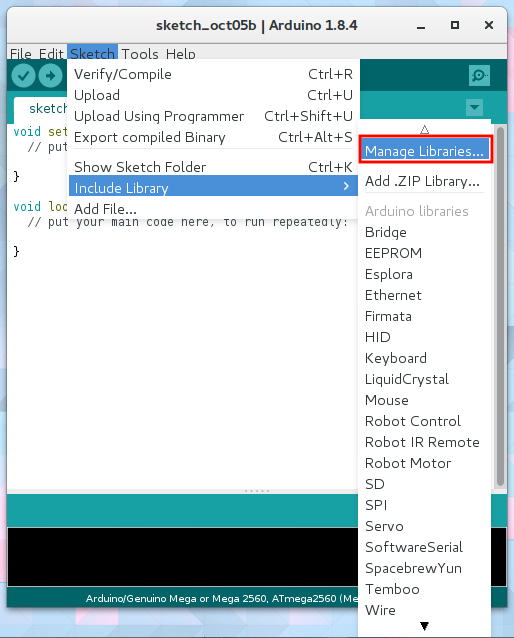Click the submenu scroll-down triangle
The height and width of the screenshot is (638, 514).
pos(424,626)
